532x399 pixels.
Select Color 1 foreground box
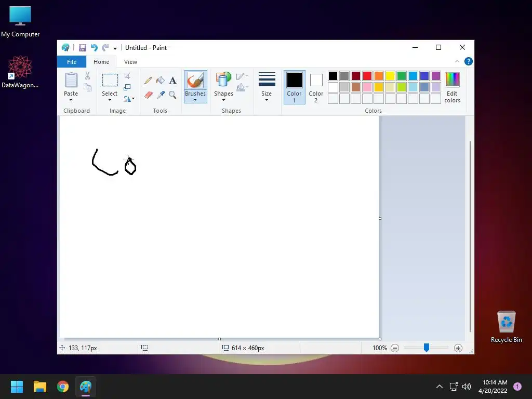(294, 87)
